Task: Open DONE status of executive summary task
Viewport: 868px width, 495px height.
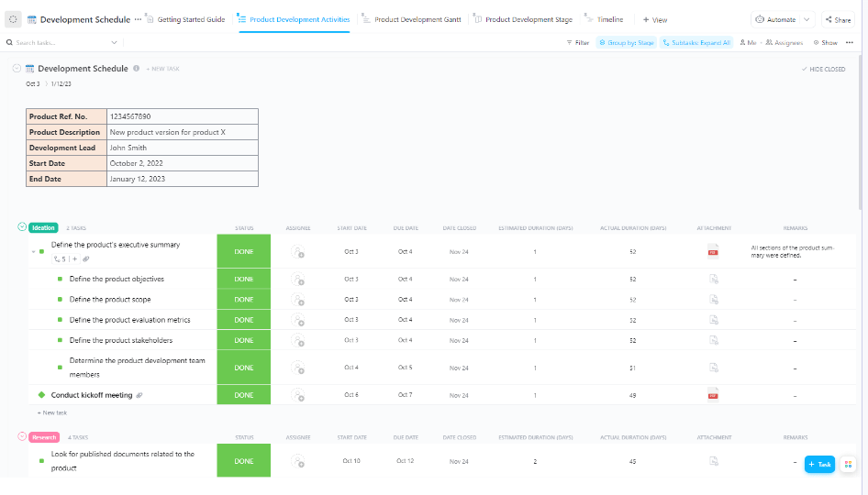Action: [243, 252]
